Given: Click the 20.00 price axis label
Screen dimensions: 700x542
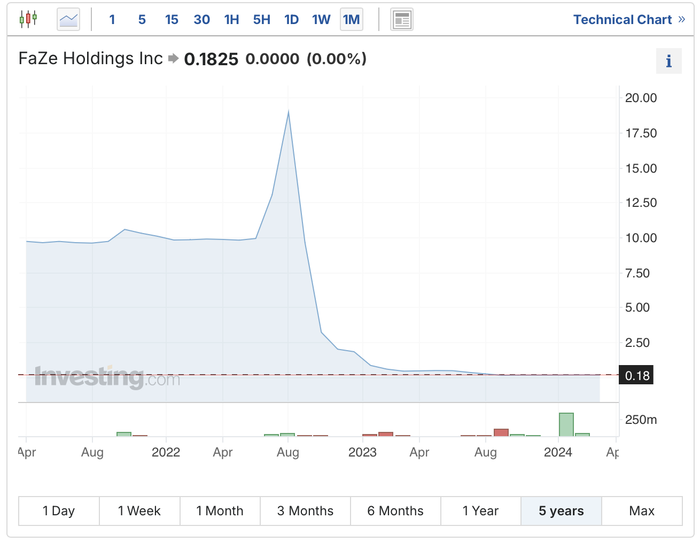Looking at the screenshot, I should pyautogui.click(x=641, y=98).
